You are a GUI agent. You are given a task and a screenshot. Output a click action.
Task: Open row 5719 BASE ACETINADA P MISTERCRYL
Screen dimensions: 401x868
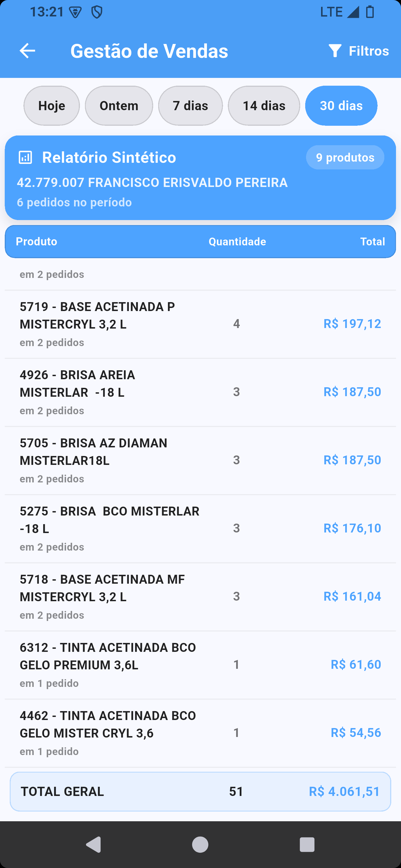pos(200,324)
